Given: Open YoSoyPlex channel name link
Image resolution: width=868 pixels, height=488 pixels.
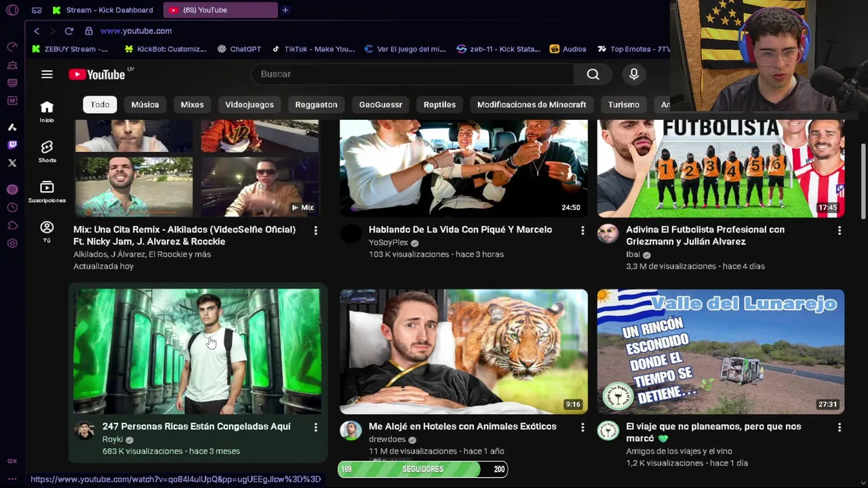Looking at the screenshot, I should pos(388,243).
